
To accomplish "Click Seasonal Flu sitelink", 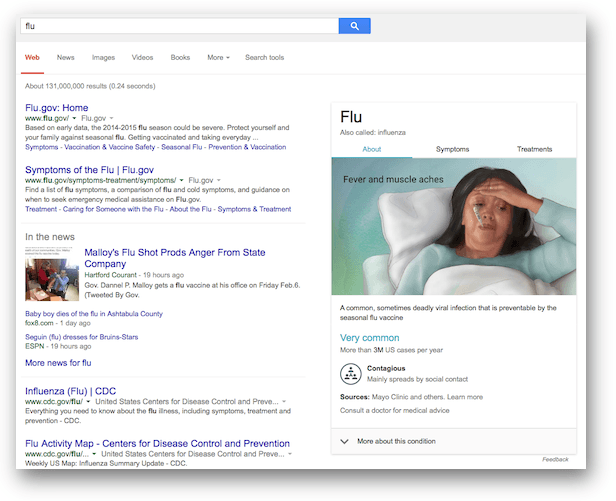I will [182, 147].
